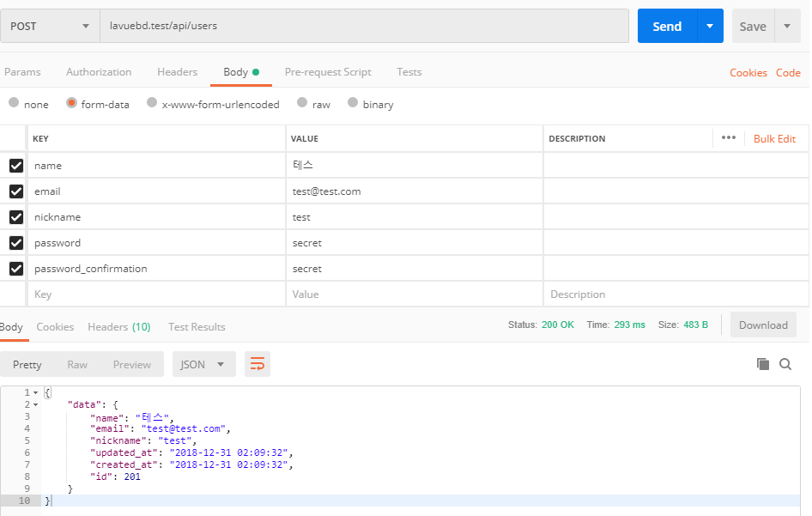812x516 pixels.
Task: Open the Test Results response tab
Action: [197, 326]
